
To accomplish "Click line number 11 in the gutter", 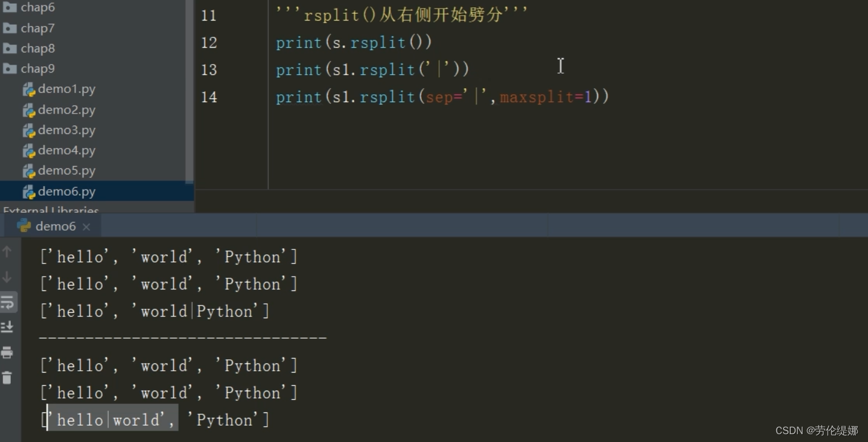I will (x=209, y=15).
